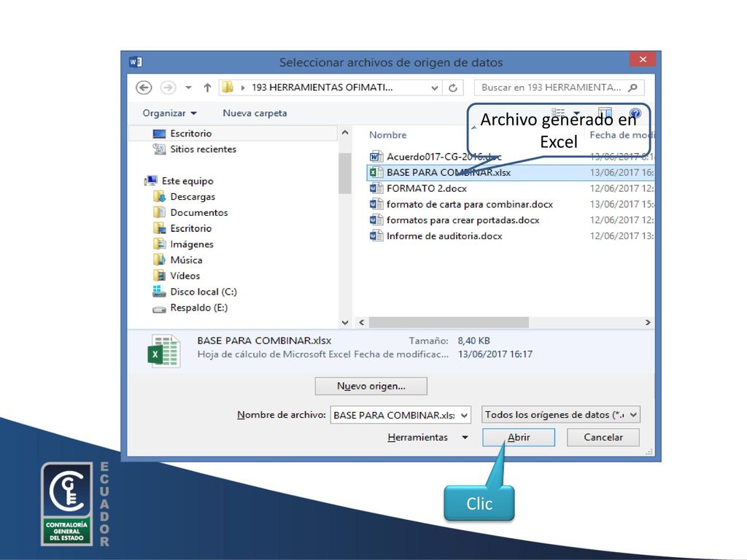Open the Imágenes folder

[192, 244]
